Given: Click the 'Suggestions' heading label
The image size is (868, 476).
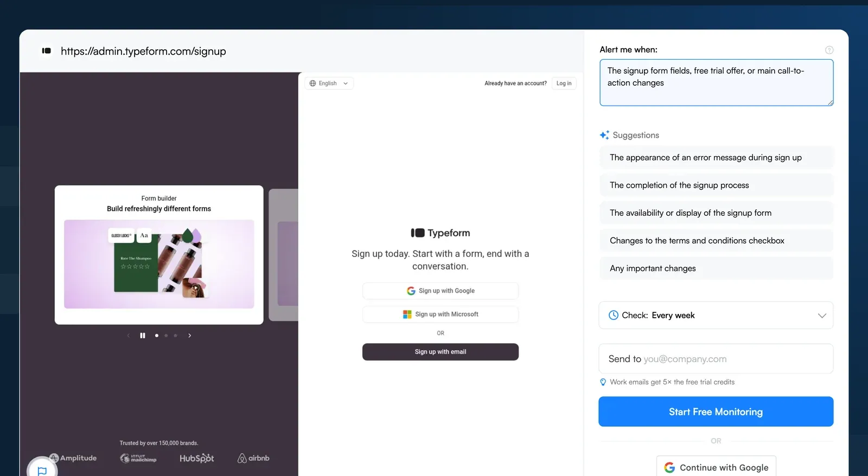Looking at the screenshot, I should tap(636, 135).
